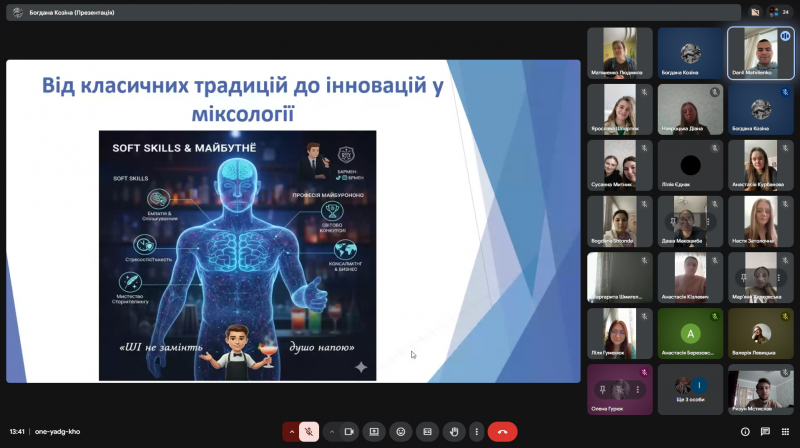
Task: Open the chat panel icon
Action: tap(764, 431)
